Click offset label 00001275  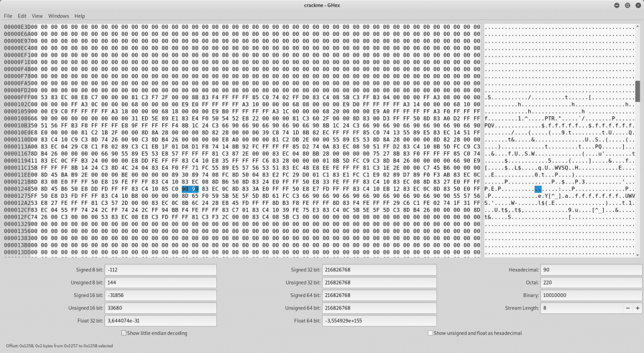pyautogui.click(x=17, y=196)
